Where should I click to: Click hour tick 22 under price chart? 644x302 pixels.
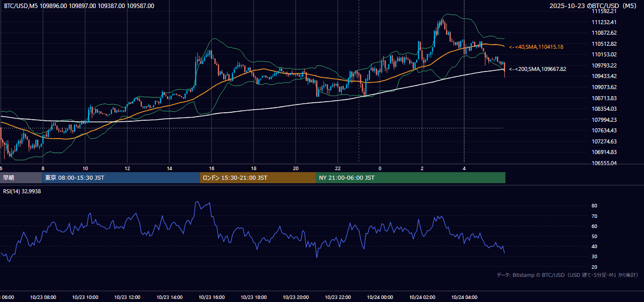338,168
